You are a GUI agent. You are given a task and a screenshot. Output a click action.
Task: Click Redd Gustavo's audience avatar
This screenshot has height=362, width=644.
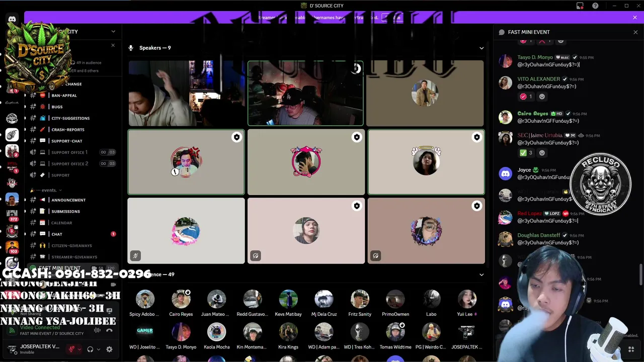pos(252,299)
